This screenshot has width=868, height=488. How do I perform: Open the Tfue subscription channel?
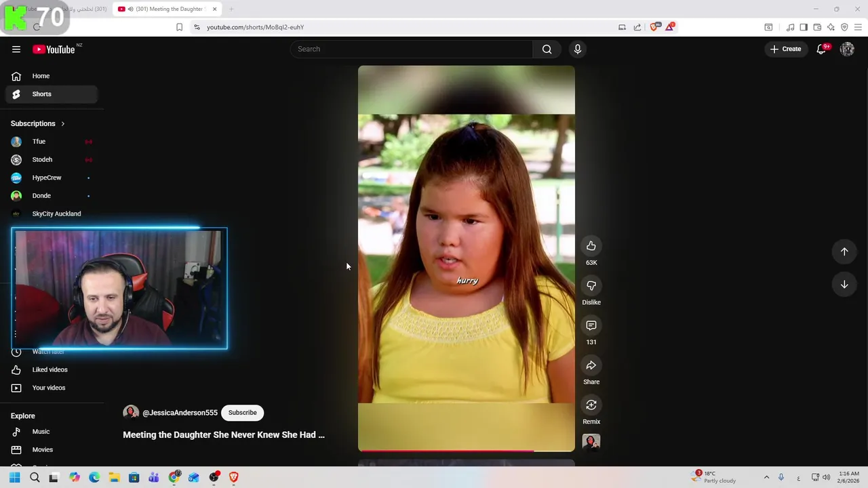point(52,142)
